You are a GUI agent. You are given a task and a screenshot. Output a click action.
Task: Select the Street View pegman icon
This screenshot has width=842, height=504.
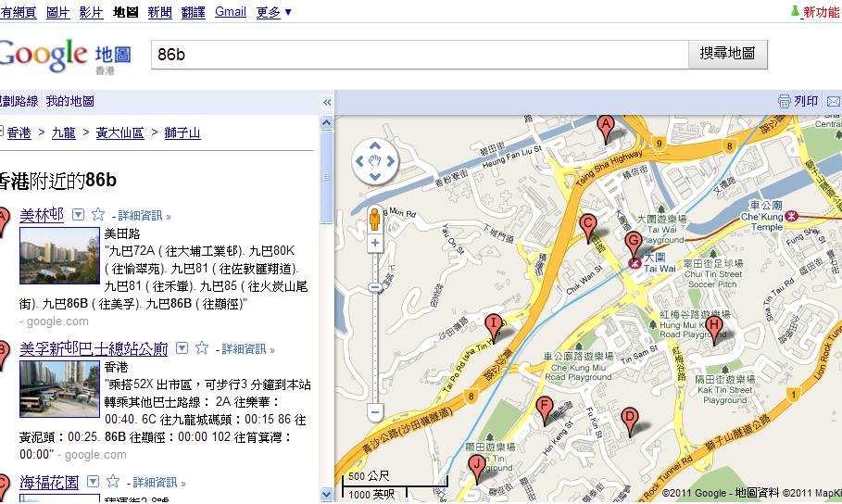point(375,220)
